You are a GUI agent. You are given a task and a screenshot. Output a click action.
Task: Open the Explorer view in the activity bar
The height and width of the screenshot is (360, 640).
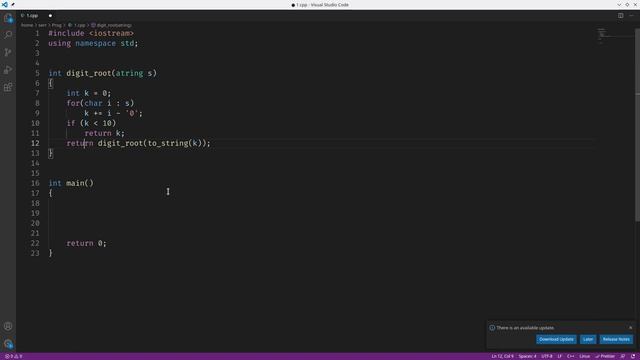pyautogui.click(x=8, y=18)
